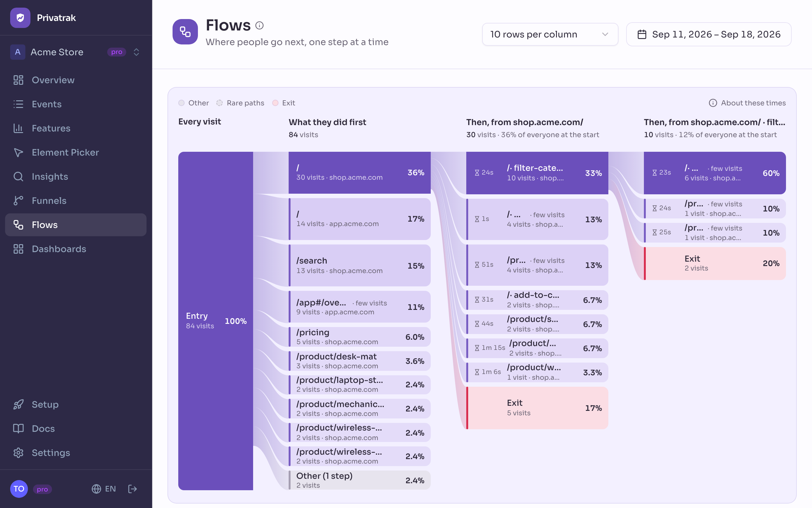
Task: Select the Element Picker cursor icon
Action: click(x=18, y=152)
